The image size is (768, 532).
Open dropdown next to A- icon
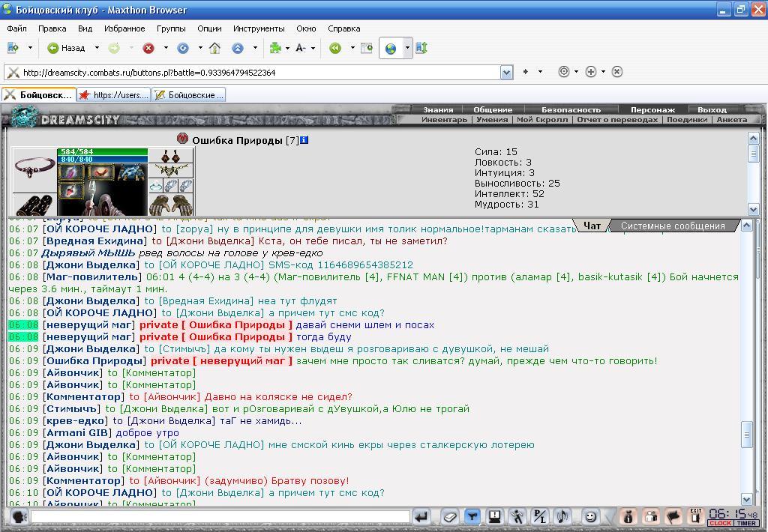click(x=313, y=48)
